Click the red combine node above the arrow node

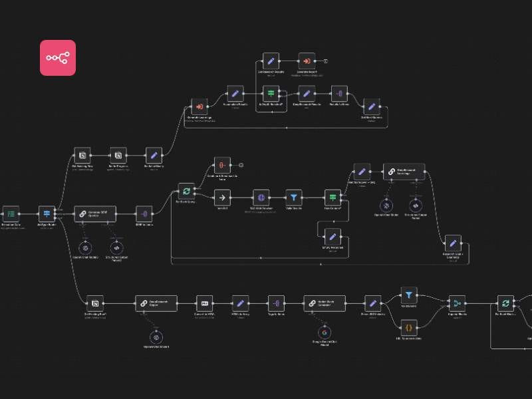click(222, 165)
